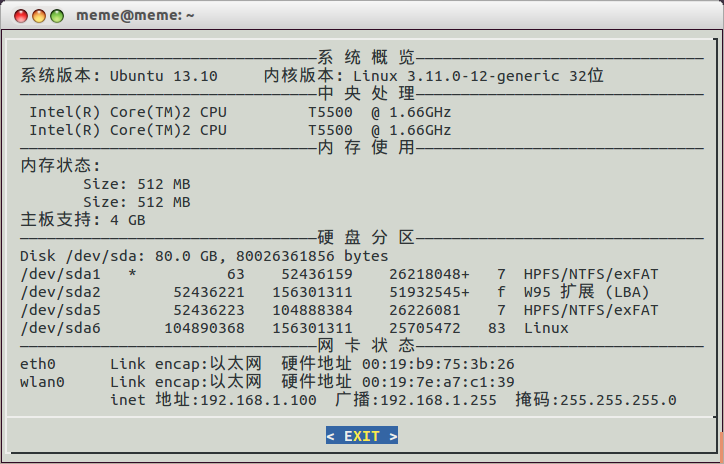Click the 硬盘分区 section heading
This screenshot has width=724, height=464.
(x=366, y=238)
